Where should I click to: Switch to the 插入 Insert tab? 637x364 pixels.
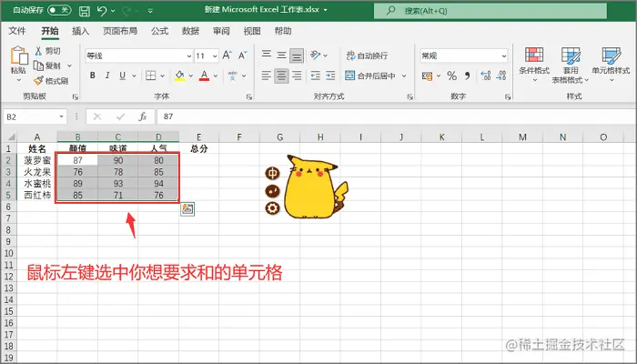tap(80, 31)
